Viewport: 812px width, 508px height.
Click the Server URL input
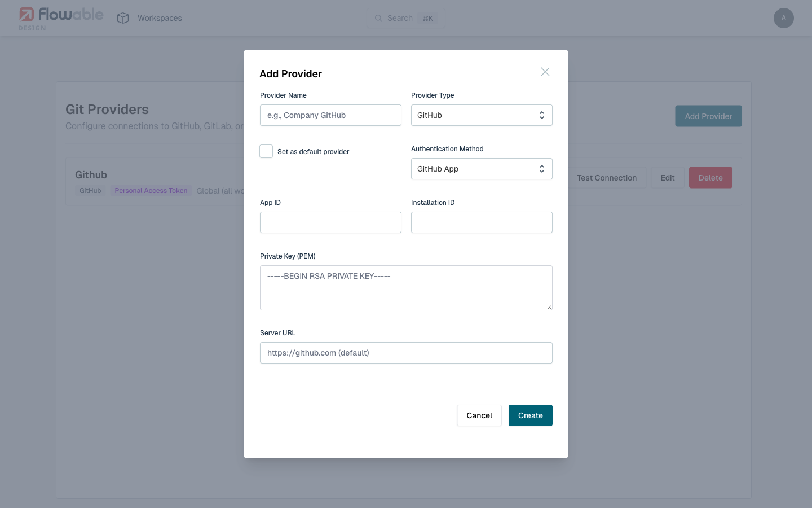point(406,353)
